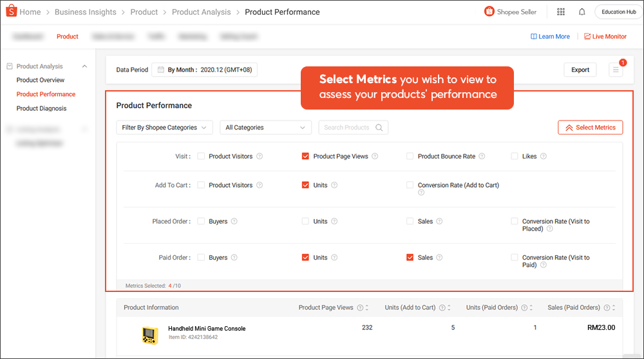Enable Placed Order Buyers checkbox
The image size is (644, 359).
(201, 221)
